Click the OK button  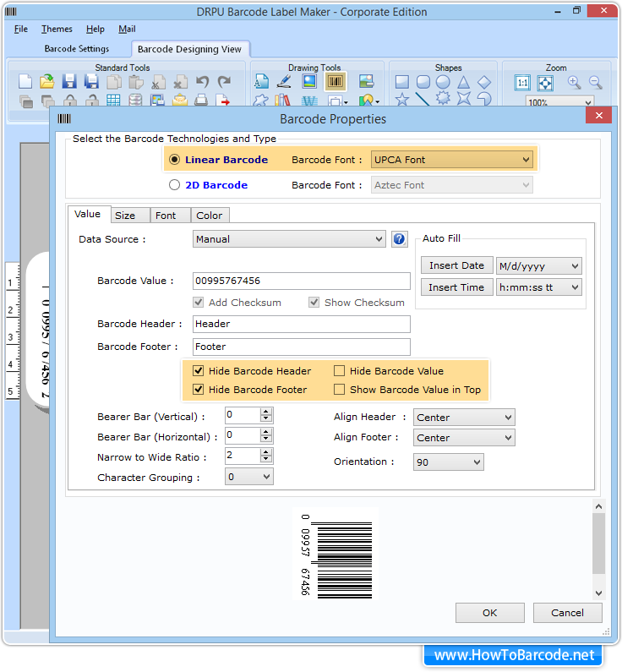[x=489, y=613]
